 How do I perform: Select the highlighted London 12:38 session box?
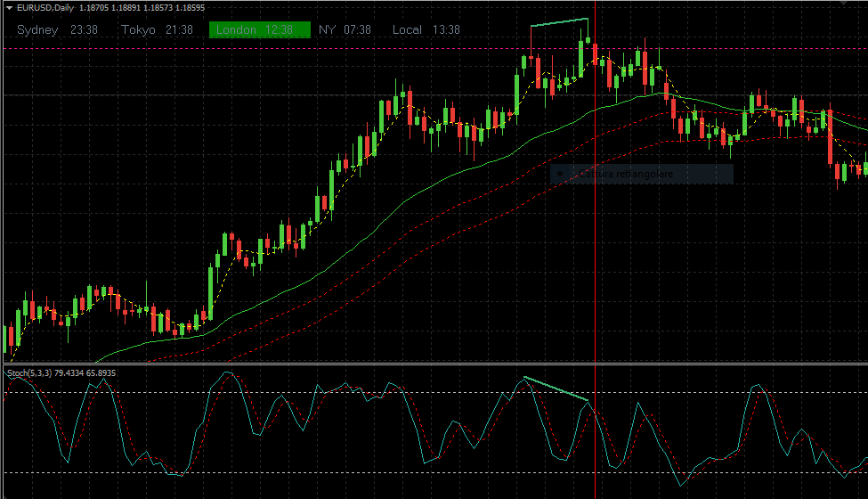pos(260,30)
